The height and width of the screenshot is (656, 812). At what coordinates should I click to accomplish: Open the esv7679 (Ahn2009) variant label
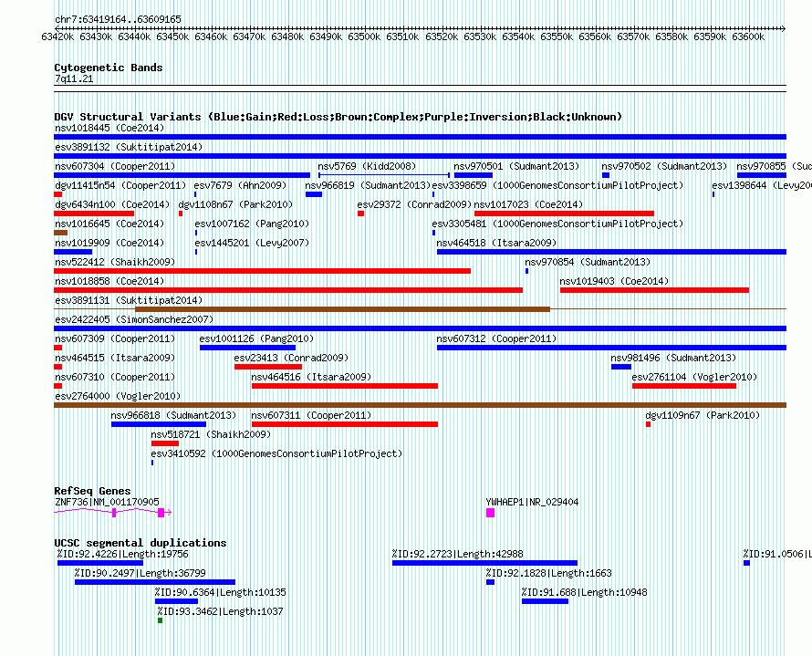point(240,185)
